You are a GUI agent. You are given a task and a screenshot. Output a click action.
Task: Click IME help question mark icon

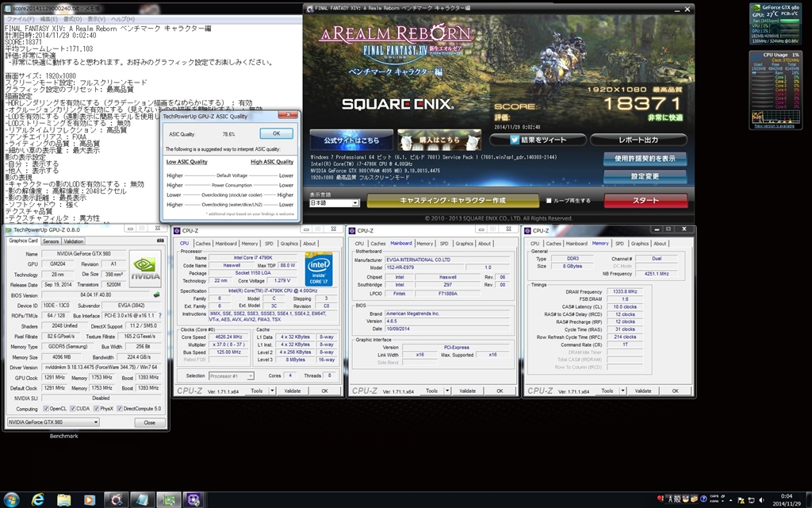[704, 498]
